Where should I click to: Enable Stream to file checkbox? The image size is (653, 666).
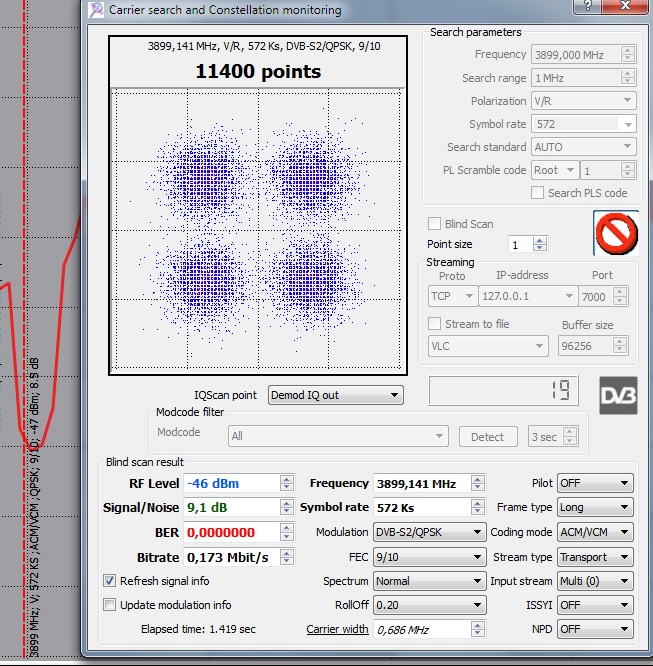[434, 324]
